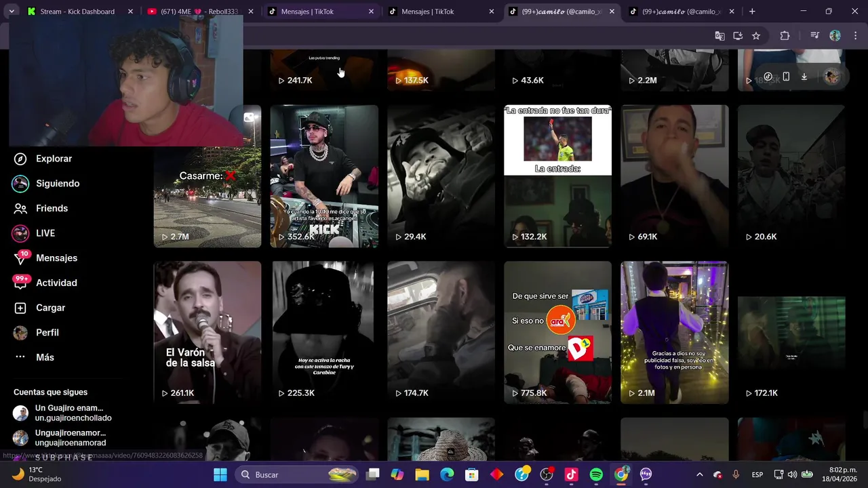
Task: Switch to the last camilo TikTok tab
Action: [682, 12]
